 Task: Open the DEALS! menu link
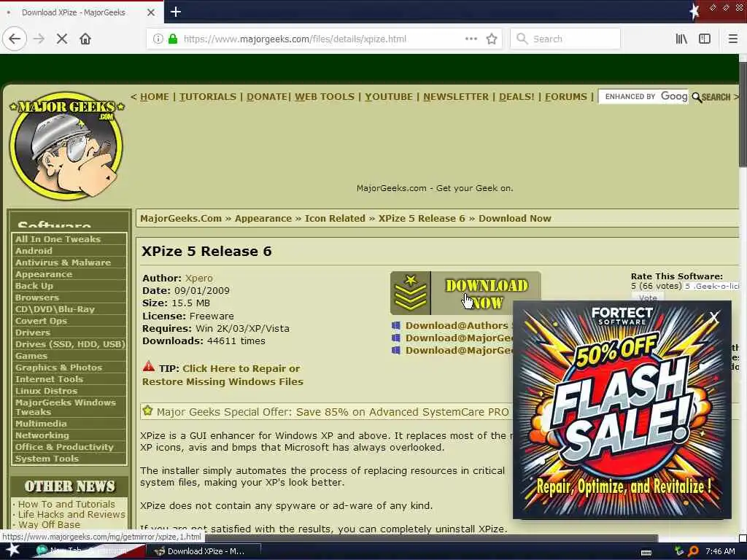[x=516, y=97]
